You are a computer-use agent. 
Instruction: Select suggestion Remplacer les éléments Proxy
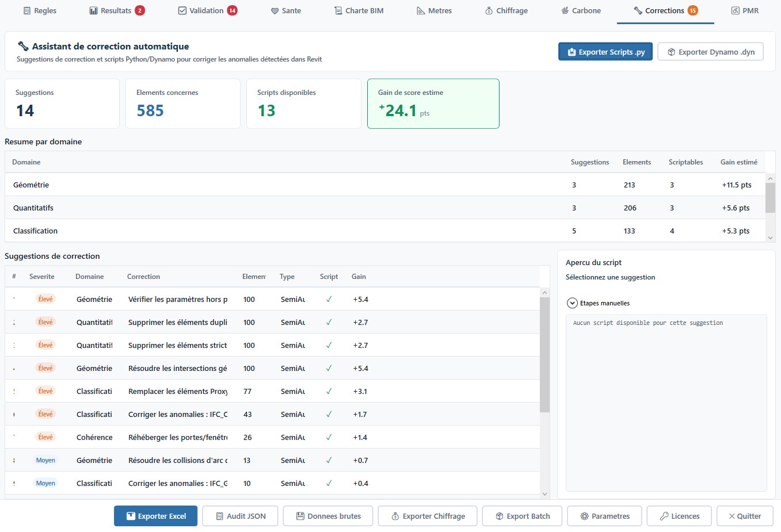[x=272, y=391]
